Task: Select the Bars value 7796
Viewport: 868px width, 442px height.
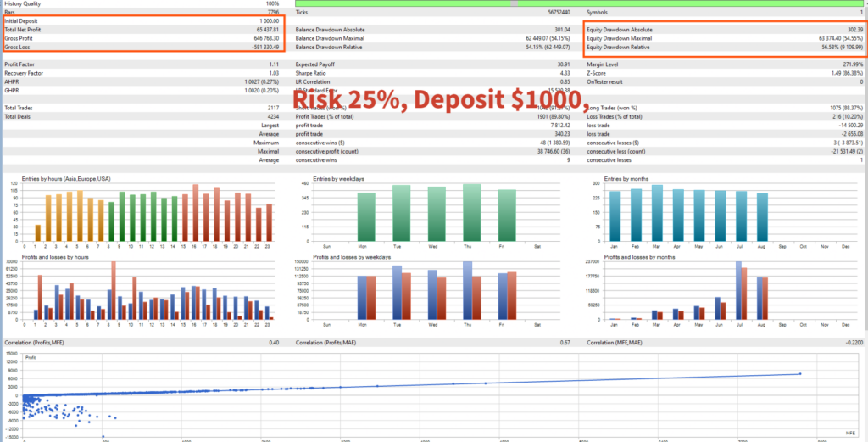Action: [x=273, y=12]
